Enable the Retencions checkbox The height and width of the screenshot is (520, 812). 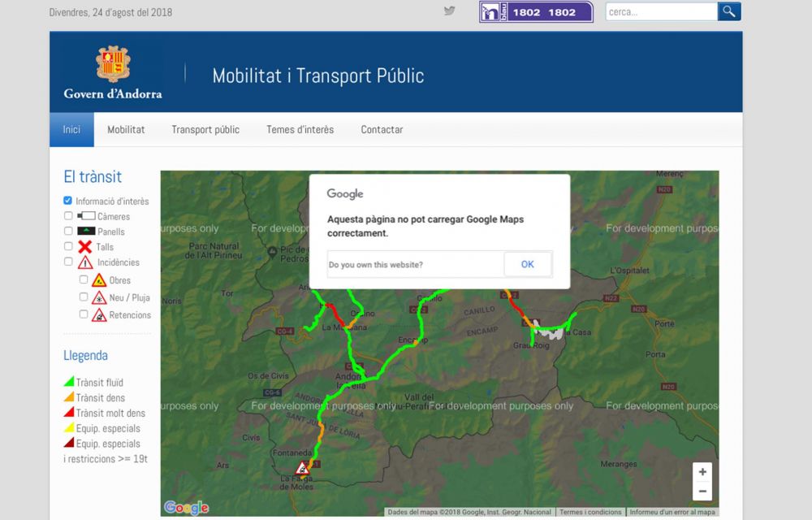click(x=84, y=314)
